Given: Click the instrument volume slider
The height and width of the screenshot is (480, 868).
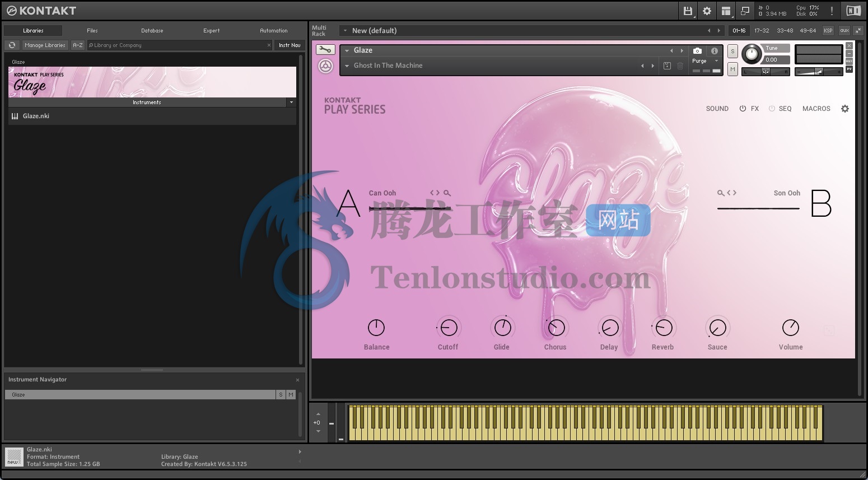Looking at the screenshot, I should pos(818,72).
